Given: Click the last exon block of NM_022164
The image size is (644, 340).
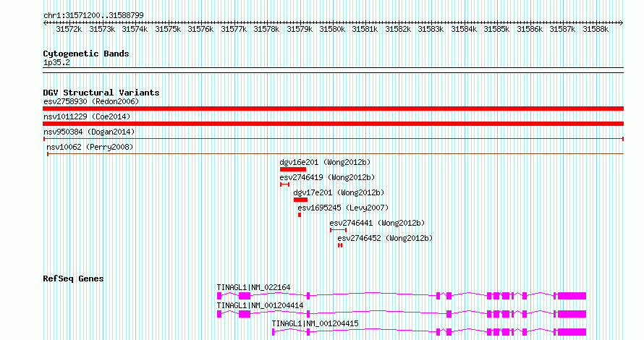Looking at the screenshot, I should click(572, 296).
